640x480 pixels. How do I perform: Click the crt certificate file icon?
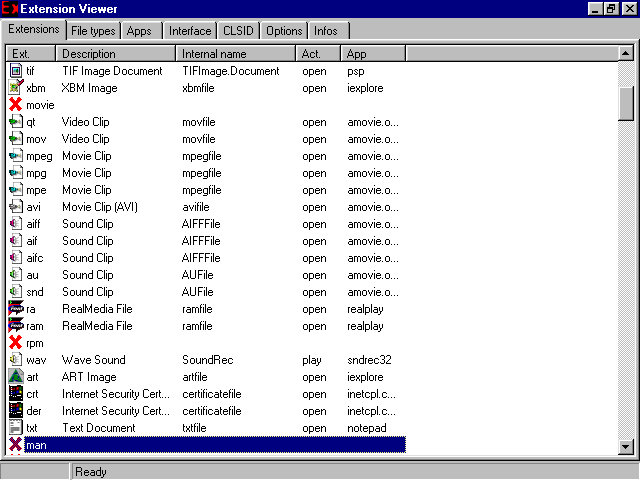pos(15,393)
